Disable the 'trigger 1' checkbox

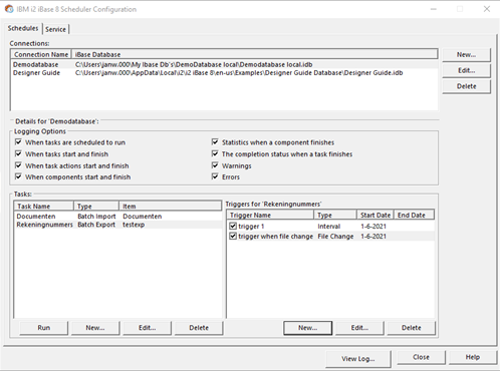(233, 226)
